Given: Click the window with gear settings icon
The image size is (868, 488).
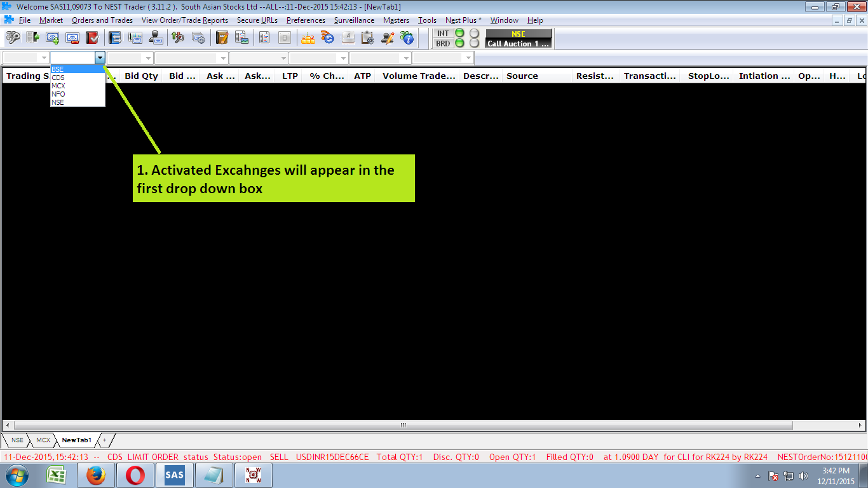Looking at the screenshot, I should click(x=198, y=38).
